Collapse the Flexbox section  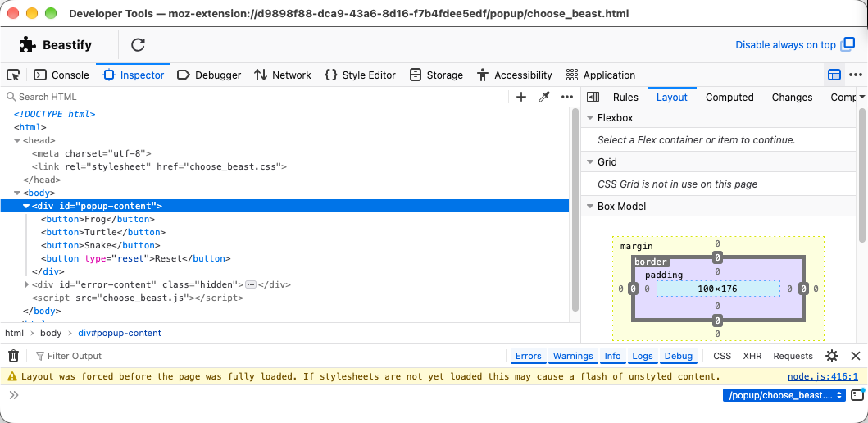point(590,117)
